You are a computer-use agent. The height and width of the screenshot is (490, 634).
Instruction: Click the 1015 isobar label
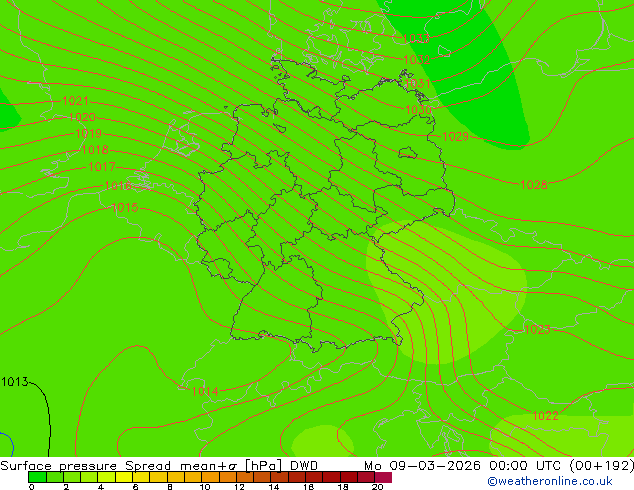click(x=125, y=208)
